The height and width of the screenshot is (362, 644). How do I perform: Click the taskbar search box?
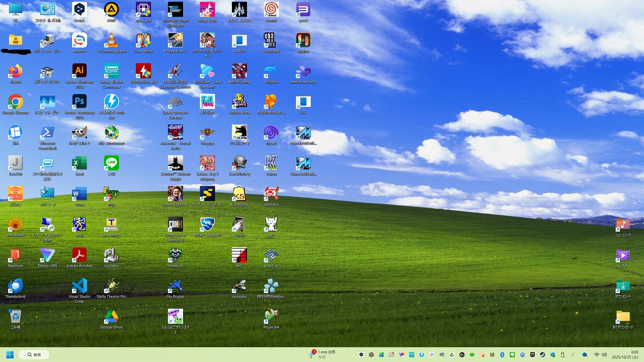(35, 354)
